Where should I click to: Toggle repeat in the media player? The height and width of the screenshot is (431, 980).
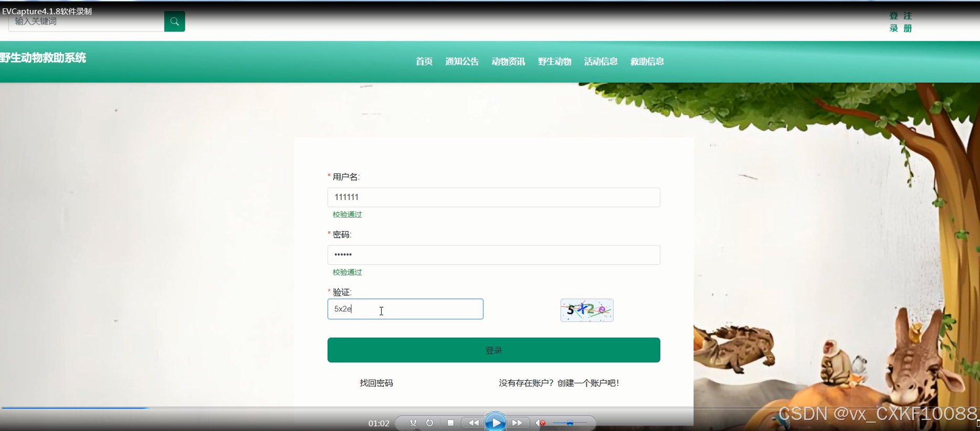click(x=429, y=423)
